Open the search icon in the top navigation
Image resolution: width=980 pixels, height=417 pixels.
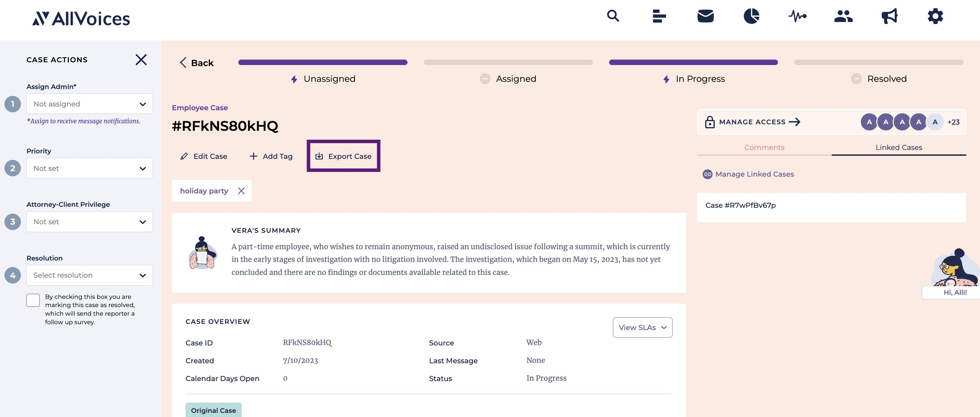pyautogui.click(x=613, y=16)
